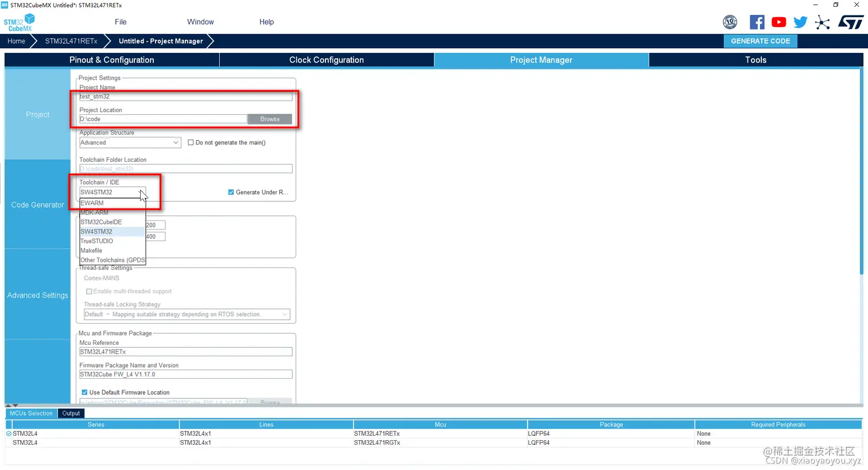Viewport: 868px width, 470px height.
Task: Click Untitled - Project Manager breadcrumb
Action: (161, 41)
